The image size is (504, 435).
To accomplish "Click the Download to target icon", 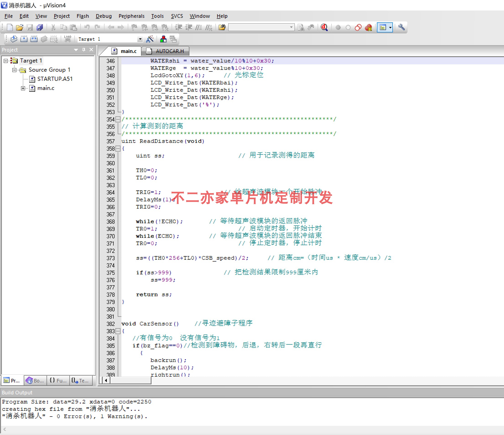I will 69,39.
